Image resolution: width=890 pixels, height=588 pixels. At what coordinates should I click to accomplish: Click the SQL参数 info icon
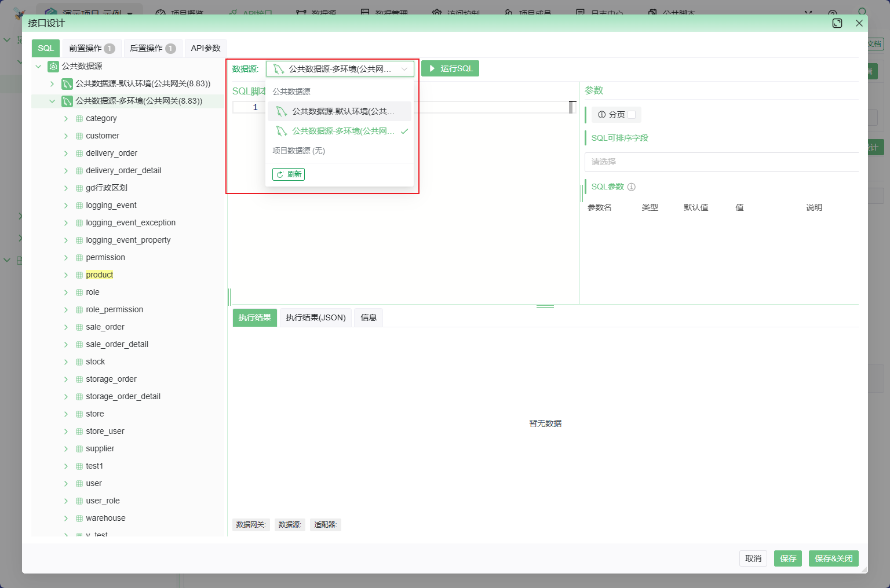(x=632, y=187)
